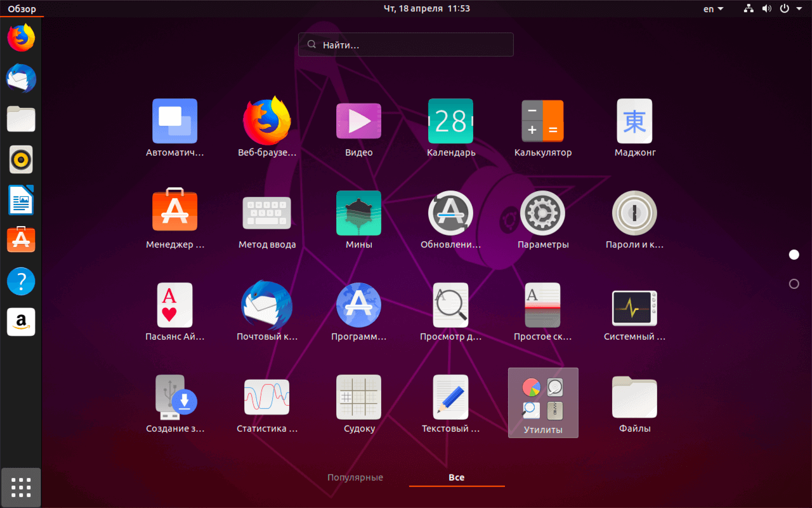Open the file manager folder icon in dock
This screenshot has height=508, width=812.
click(x=21, y=119)
